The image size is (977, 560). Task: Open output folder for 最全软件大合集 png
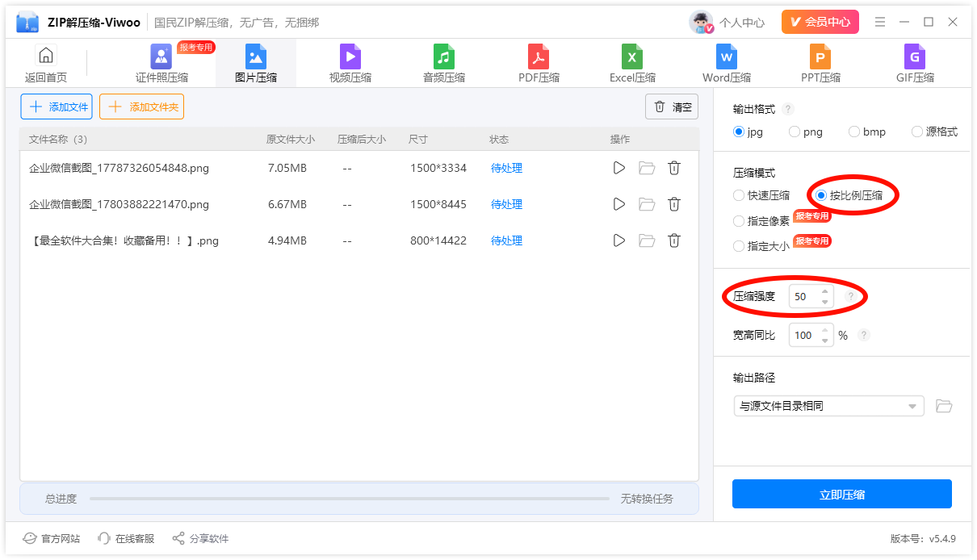point(647,240)
